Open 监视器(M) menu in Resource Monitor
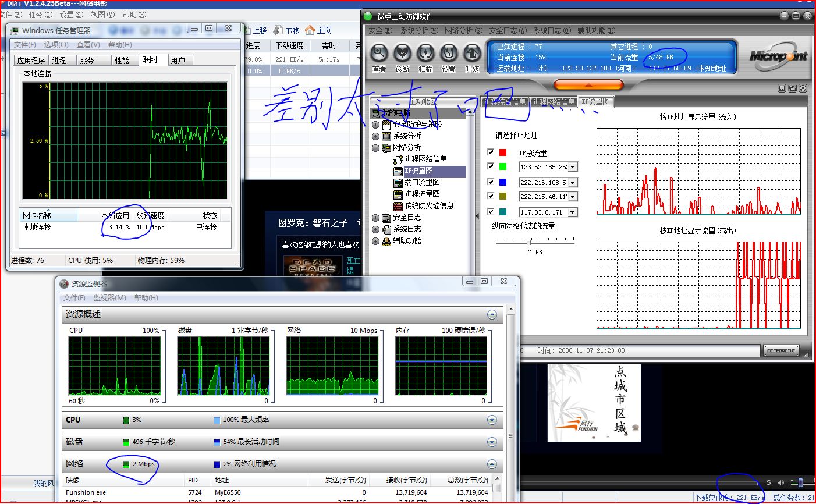The image size is (816, 504). coord(110,297)
